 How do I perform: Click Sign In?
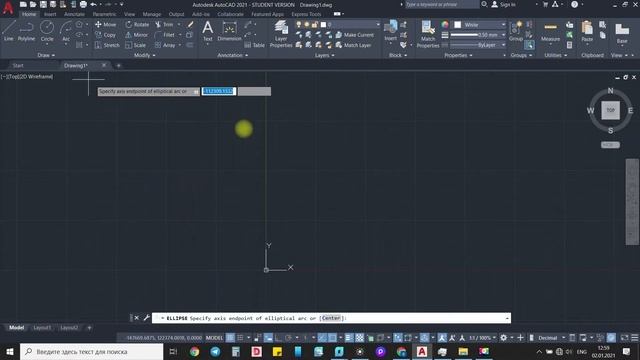(x=503, y=4)
